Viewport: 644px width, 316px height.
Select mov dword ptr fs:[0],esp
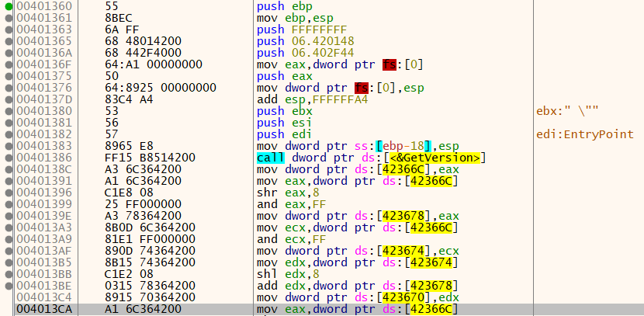tap(340, 88)
